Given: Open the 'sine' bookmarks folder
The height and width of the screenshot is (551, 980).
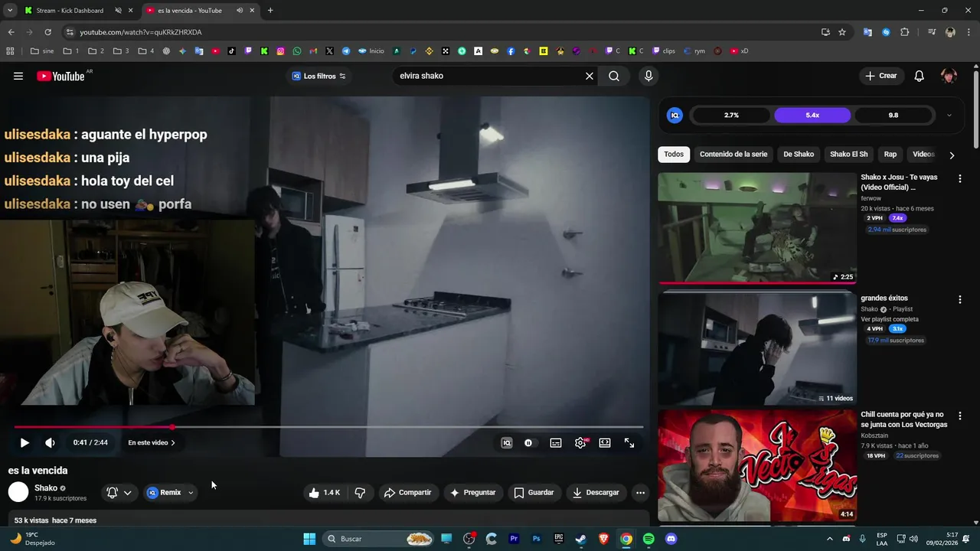Looking at the screenshot, I should click(42, 51).
